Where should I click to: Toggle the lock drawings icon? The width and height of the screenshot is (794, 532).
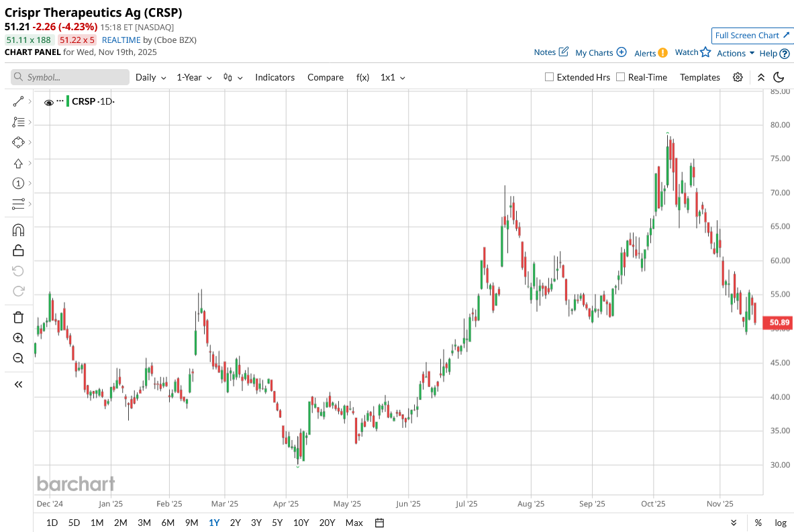point(18,250)
